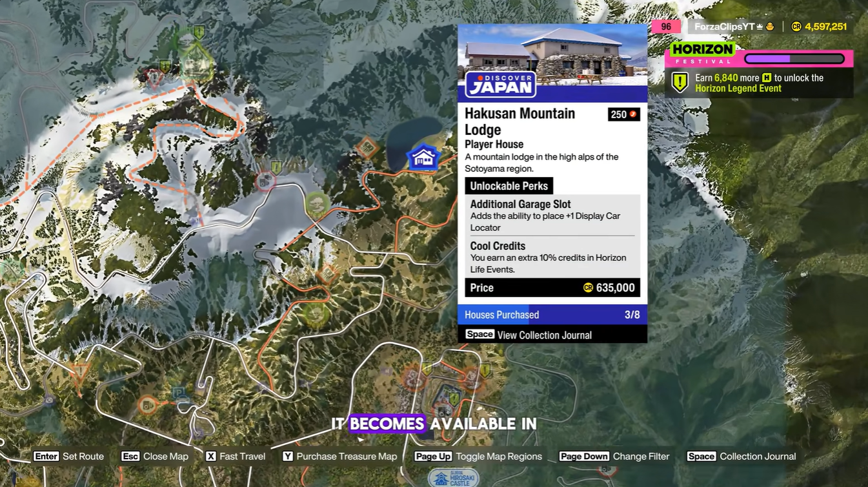Click the red pin marker at the snowy trail start
The width and height of the screenshot is (868, 487).
154,79
